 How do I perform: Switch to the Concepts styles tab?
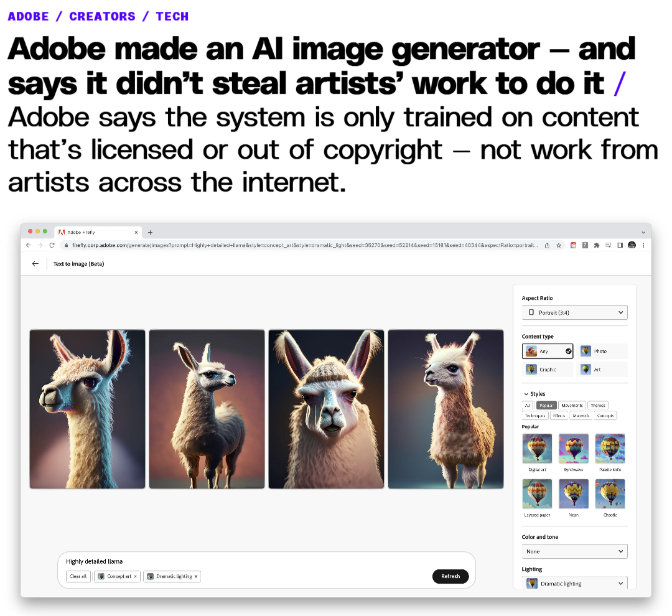605,416
